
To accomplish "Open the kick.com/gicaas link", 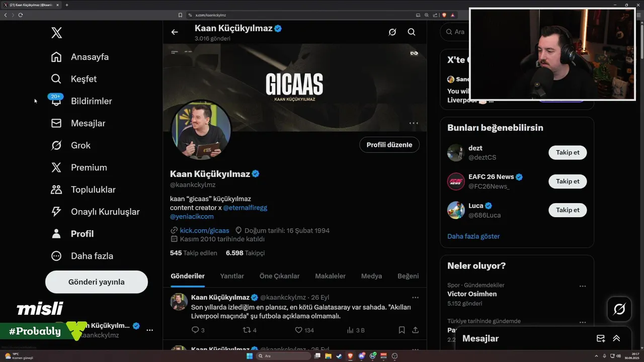I will tap(204, 230).
